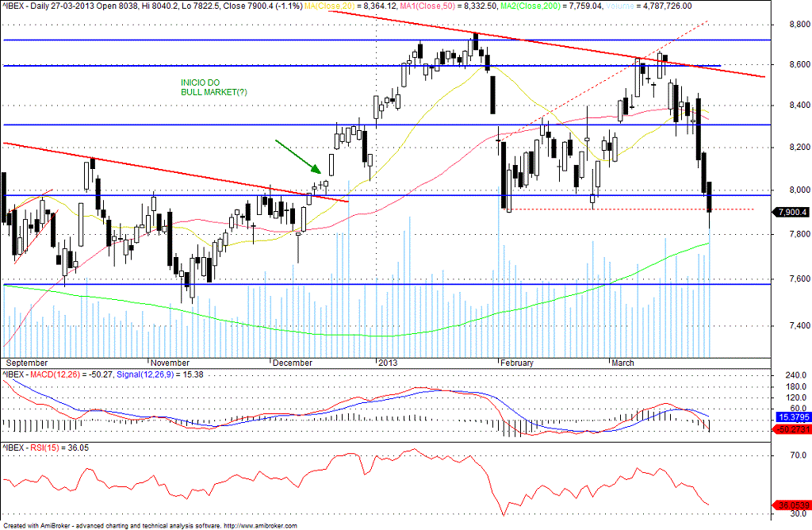This screenshot has height=530, width=812.
Task: Click the December date axis label
Action: click(293, 363)
